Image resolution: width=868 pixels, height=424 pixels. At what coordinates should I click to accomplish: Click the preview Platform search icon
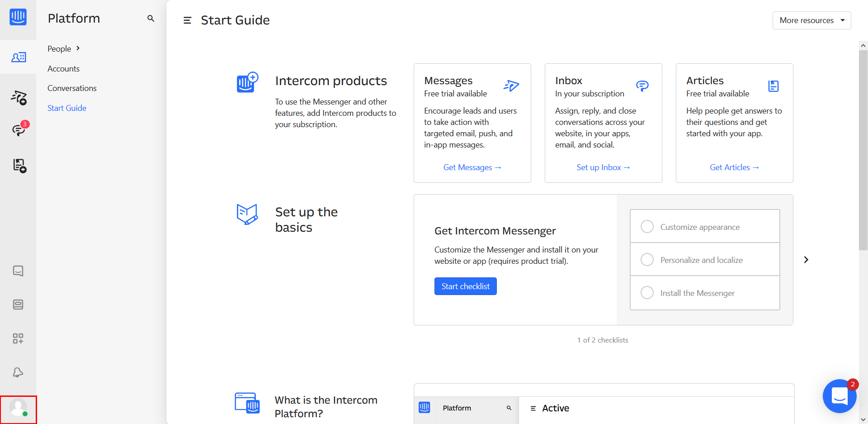[509, 408]
